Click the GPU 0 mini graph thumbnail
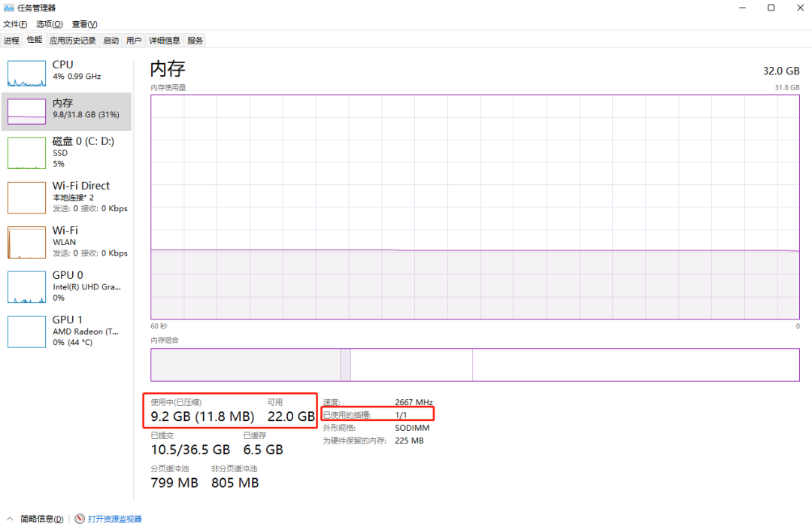The height and width of the screenshot is (527, 812). coord(26,286)
